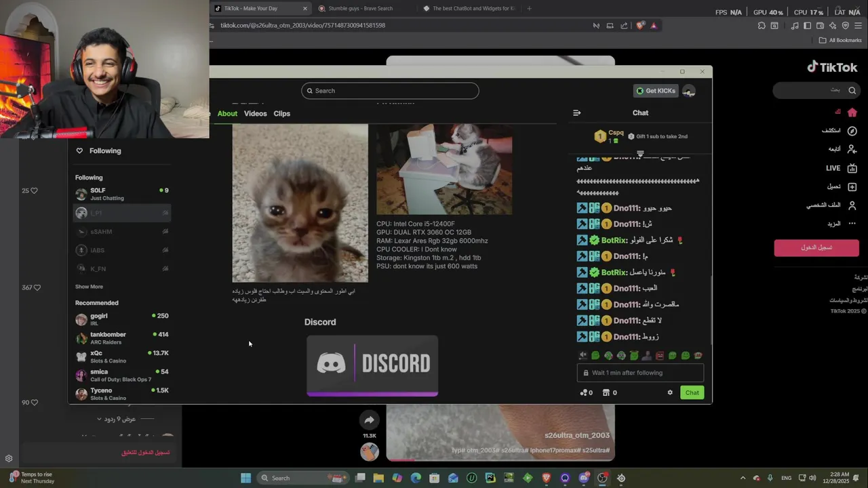Open the smica Call of Duty channel
The image size is (868, 488).
pos(121,375)
